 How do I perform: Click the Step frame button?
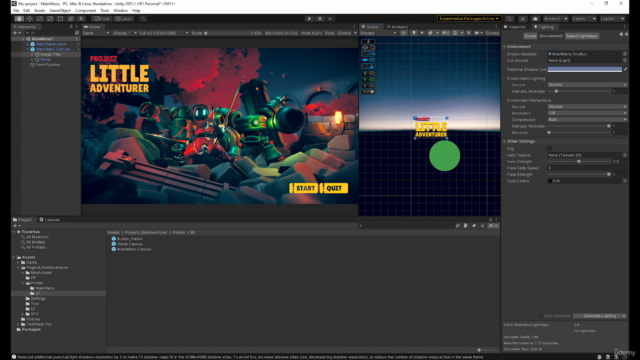point(330,19)
